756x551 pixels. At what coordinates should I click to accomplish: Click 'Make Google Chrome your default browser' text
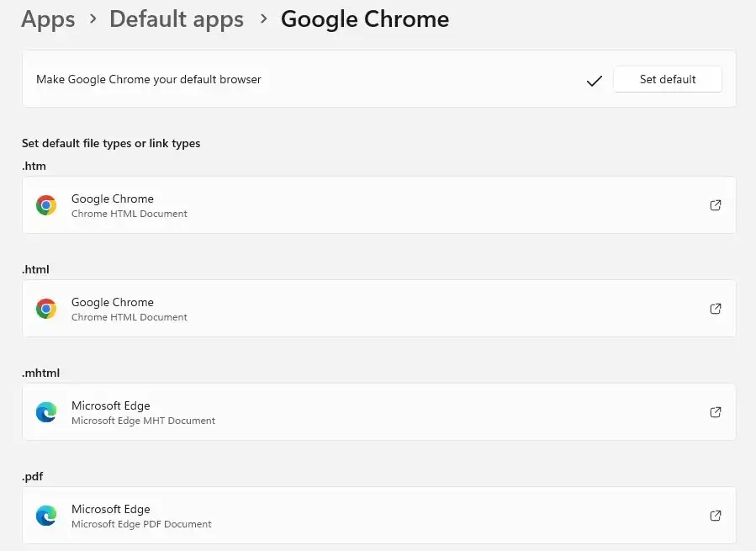point(149,79)
